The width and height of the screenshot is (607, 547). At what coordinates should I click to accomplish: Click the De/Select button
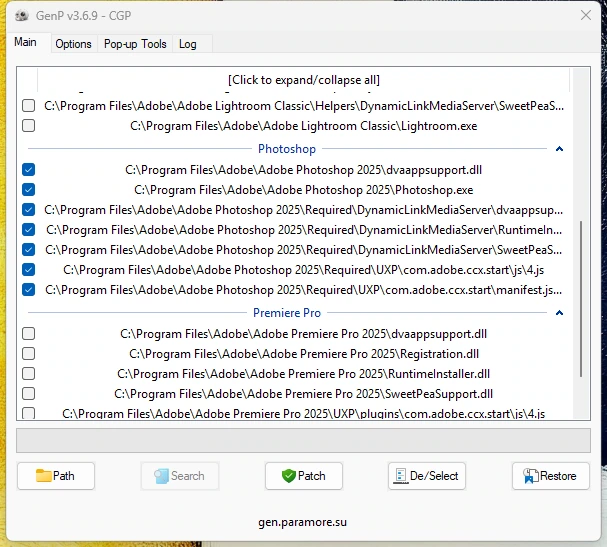427,476
